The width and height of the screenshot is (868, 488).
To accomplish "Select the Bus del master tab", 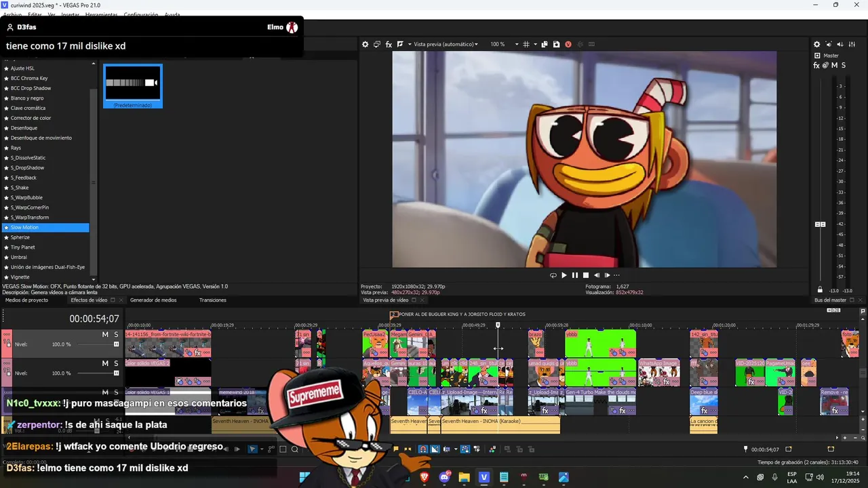I will [x=830, y=300].
